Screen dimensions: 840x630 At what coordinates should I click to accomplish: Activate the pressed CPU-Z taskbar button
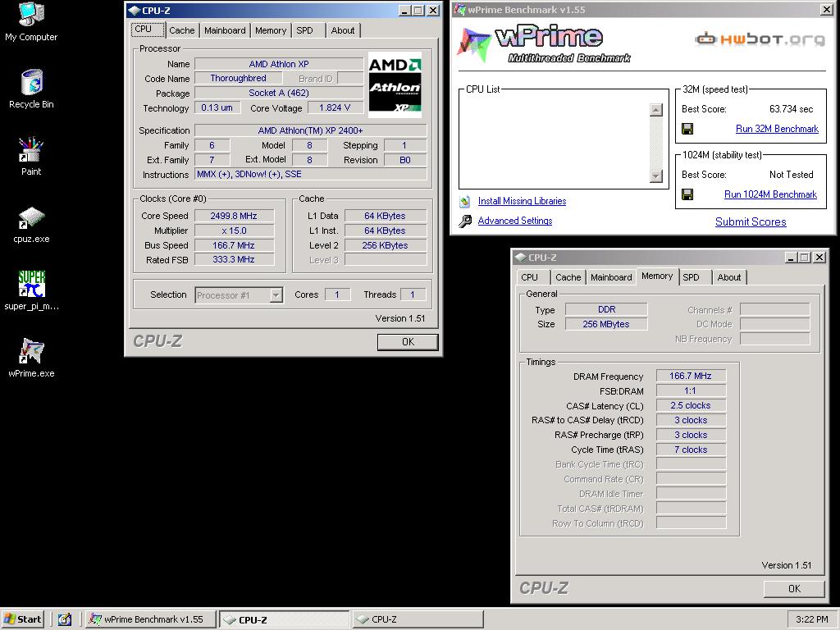tap(285, 619)
